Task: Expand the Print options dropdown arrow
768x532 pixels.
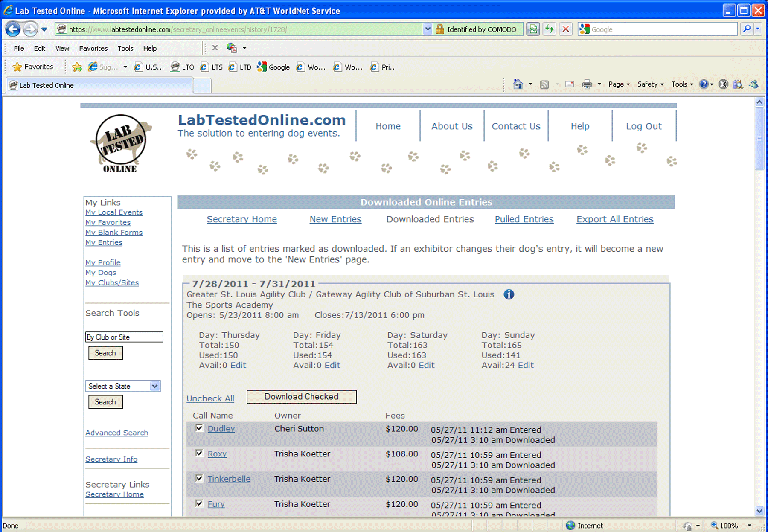Action: 599,84
